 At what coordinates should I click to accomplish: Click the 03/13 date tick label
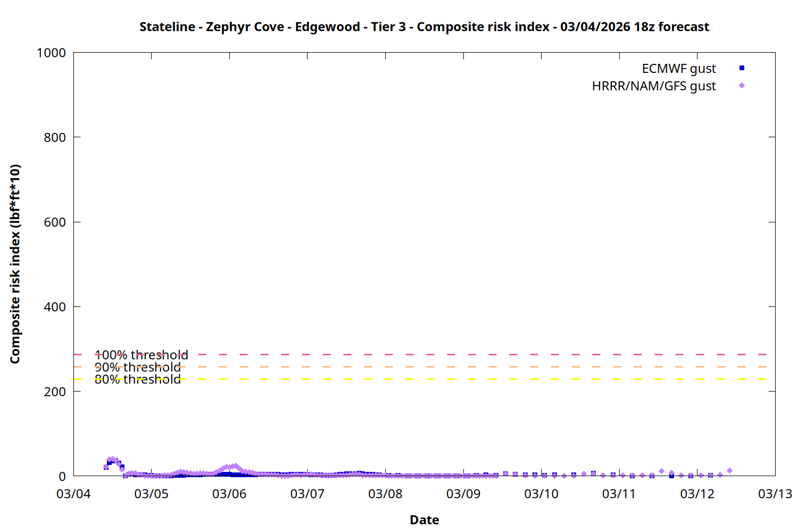775,494
